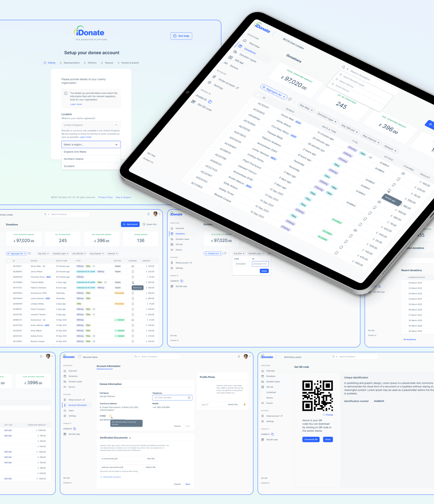Tick the checkbox for donation AE731903
This screenshot has height=504, width=434.
pyautogui.click(x=9, y=341)
